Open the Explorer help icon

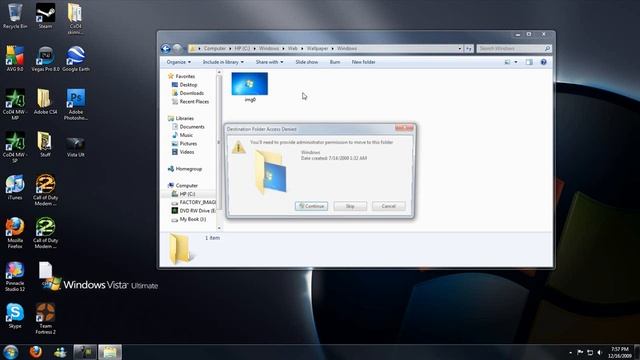tap(543, 62)
